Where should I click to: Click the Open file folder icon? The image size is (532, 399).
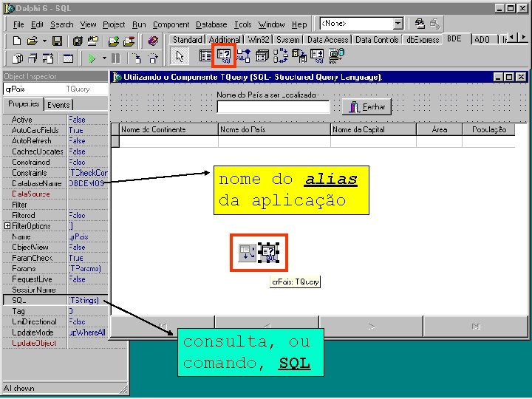(33, 41)
